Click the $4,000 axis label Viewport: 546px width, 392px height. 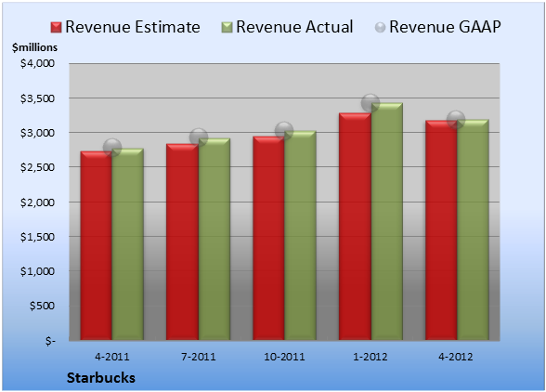click(x=37, y=63)
